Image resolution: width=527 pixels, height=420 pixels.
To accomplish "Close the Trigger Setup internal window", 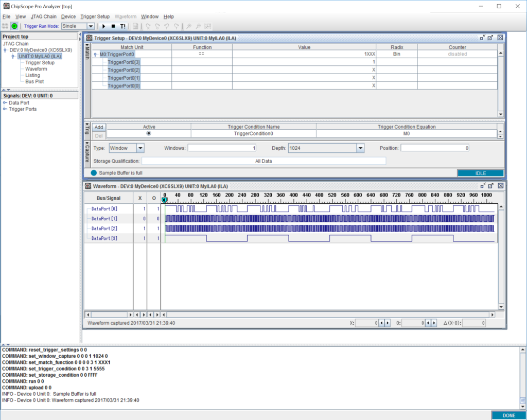I will point(500,38).
